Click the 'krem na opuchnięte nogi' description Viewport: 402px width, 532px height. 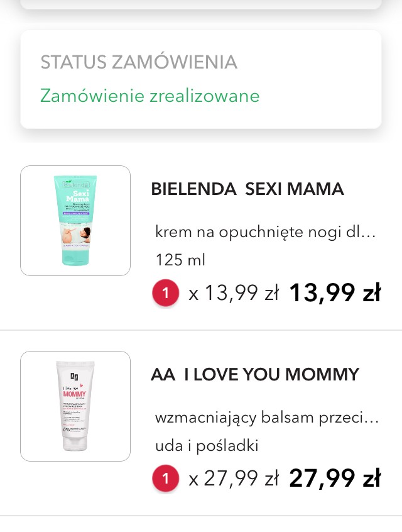pyautogui.click(x=259, y=231)
